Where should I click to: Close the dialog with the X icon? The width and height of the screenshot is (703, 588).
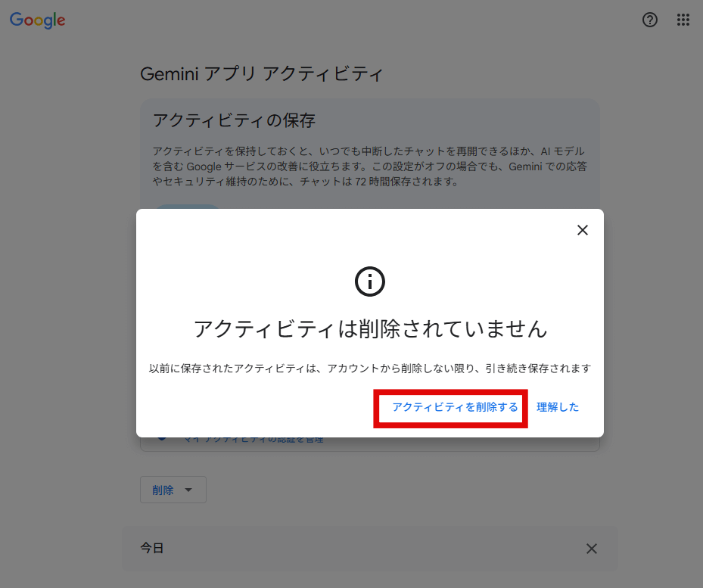click(x=583, y=230)
